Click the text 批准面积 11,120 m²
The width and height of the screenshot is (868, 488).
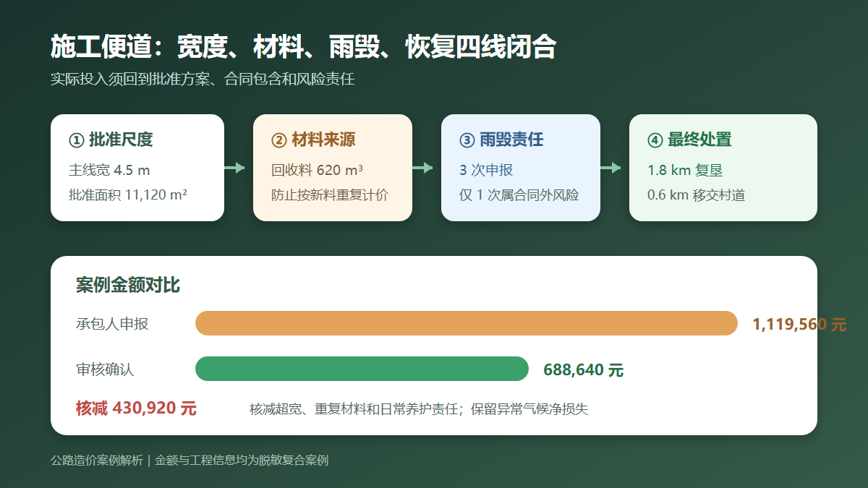pos(128,195)
